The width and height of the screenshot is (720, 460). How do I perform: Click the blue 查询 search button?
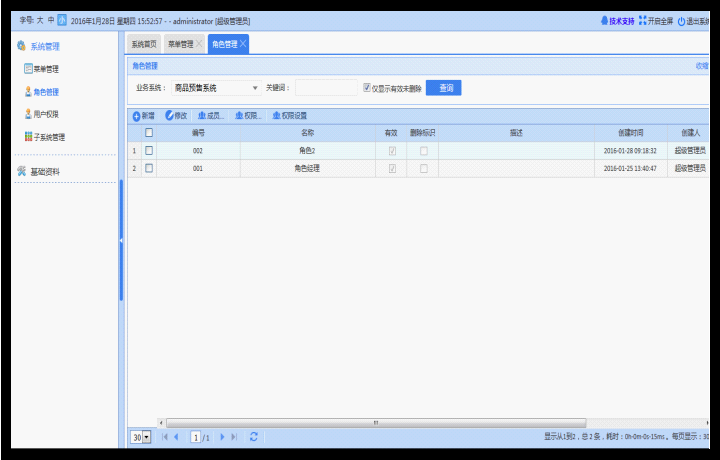(x=444, y=88)
